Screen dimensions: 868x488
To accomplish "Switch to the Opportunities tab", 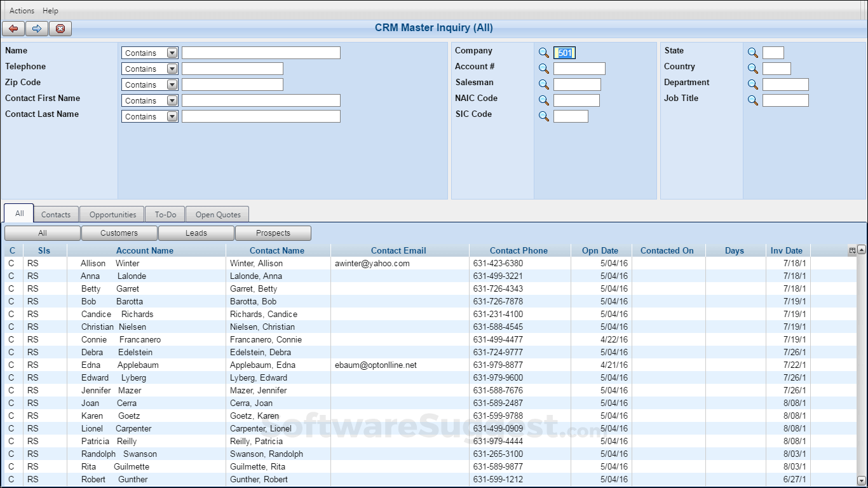I will 112,215.
